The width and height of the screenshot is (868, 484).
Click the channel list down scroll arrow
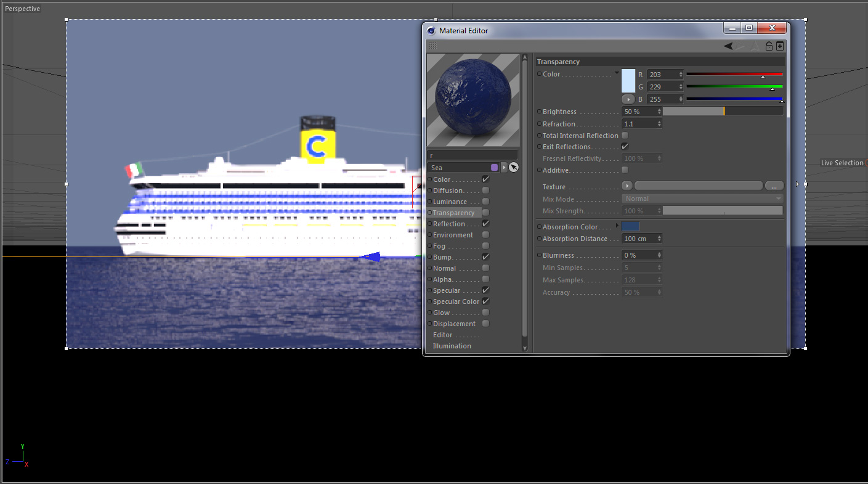click(525, 348)
